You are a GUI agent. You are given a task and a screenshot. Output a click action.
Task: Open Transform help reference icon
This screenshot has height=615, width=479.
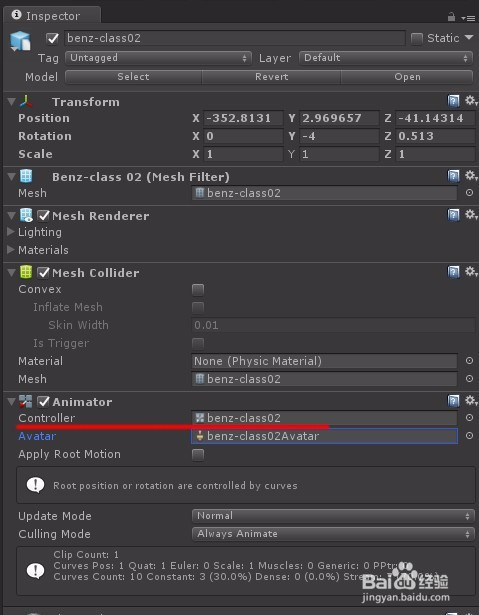pos(454,102)
